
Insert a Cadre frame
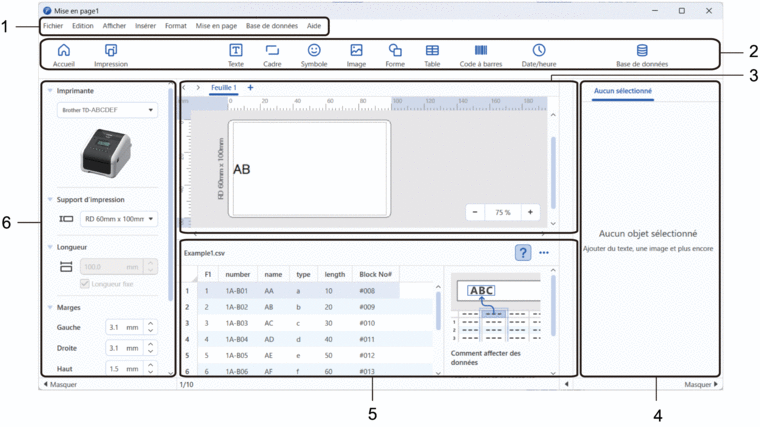pos(271,54)
